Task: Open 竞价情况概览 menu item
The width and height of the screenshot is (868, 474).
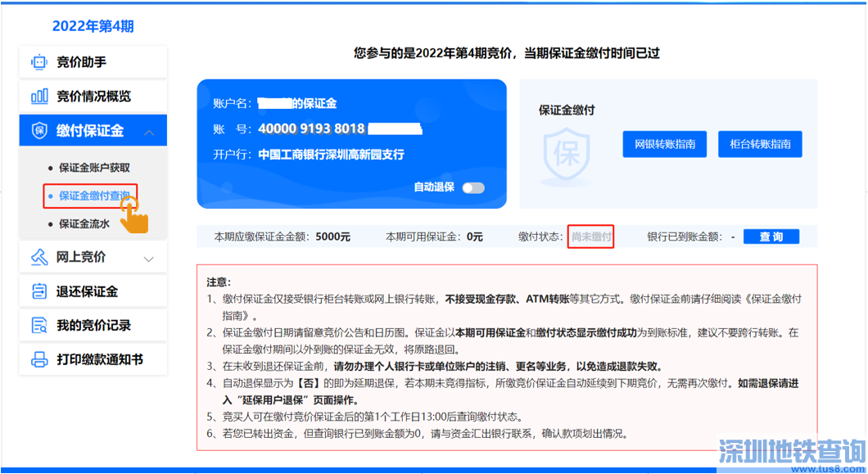Action: (x=93, y=97)
